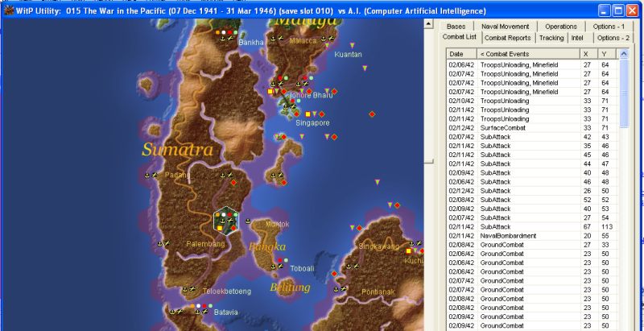Select the 02/12/42 SurfaceCombat row
The height and width of the screenshot is (331, 644).
533,128
